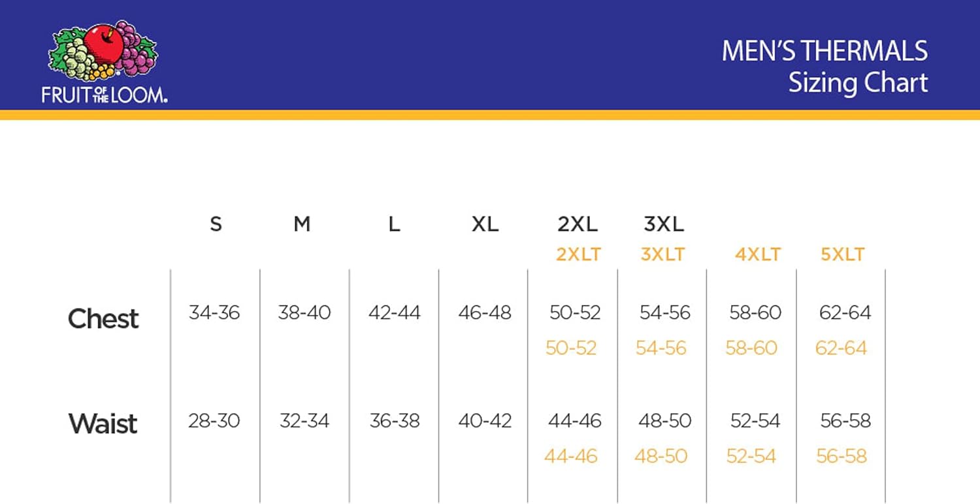Click the Chest row label

(x=103, y=318)
